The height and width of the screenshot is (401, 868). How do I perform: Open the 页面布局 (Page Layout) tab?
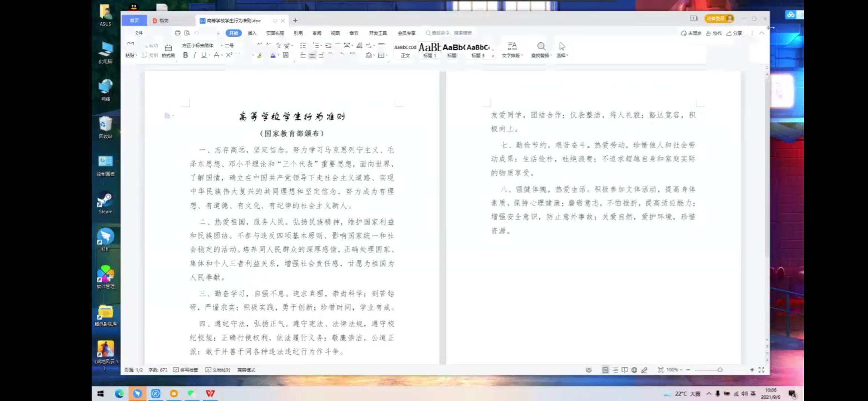point(275,33)
